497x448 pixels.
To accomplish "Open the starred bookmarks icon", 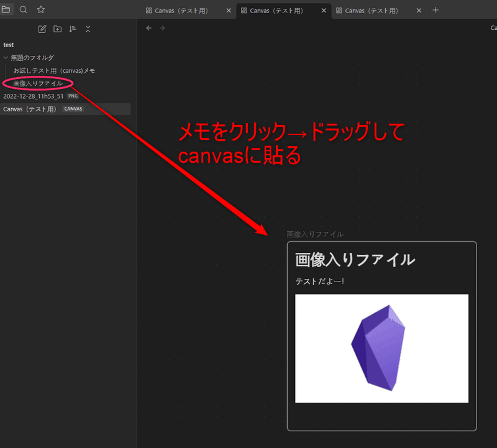I will point(40,9).
